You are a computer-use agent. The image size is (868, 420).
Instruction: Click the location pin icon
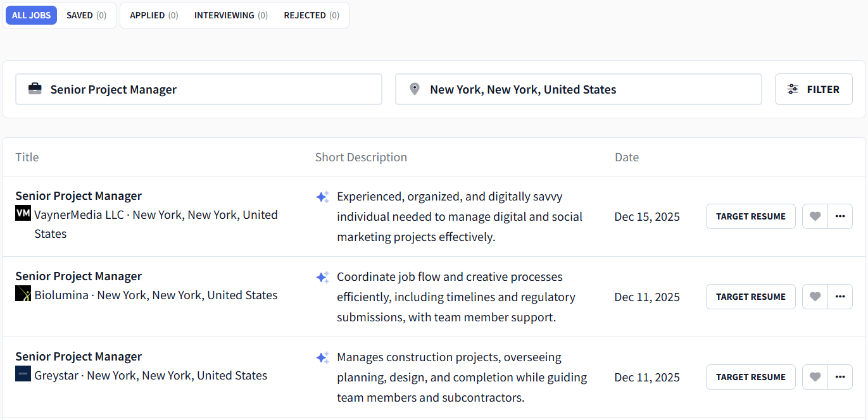coord(415,89)
